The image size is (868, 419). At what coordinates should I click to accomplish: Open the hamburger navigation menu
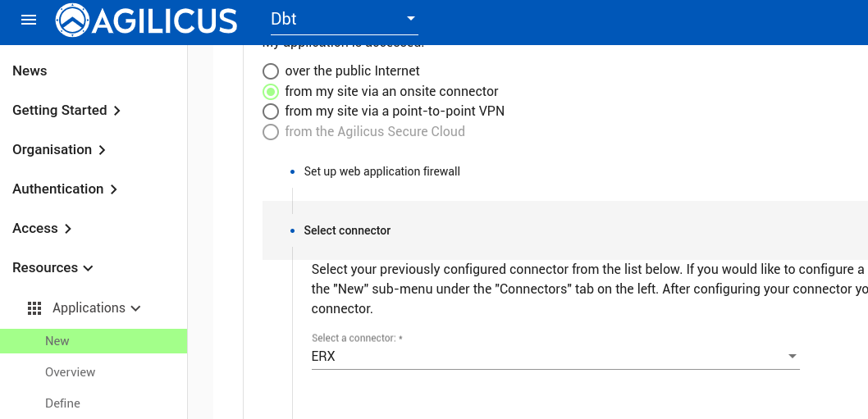pos(29,20)
